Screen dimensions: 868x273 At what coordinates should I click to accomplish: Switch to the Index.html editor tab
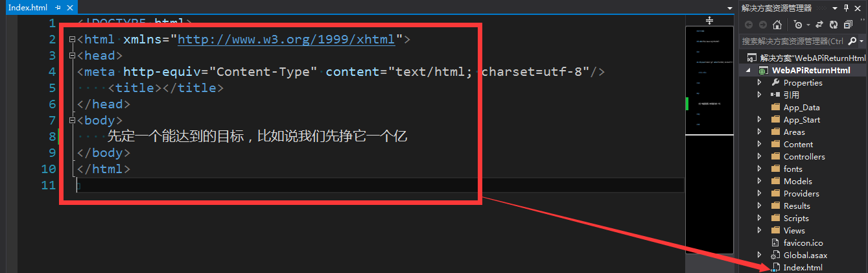[27, 7]
